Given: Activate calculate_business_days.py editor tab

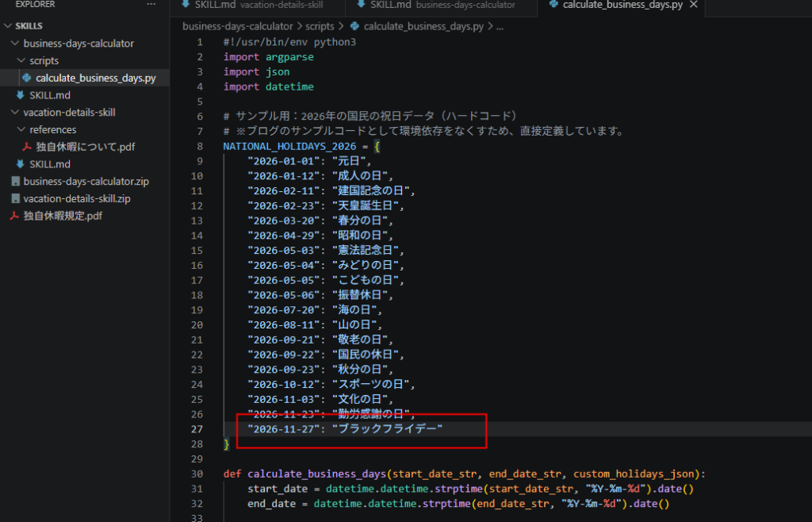Looking at the screenshot, I should (622, 6).
